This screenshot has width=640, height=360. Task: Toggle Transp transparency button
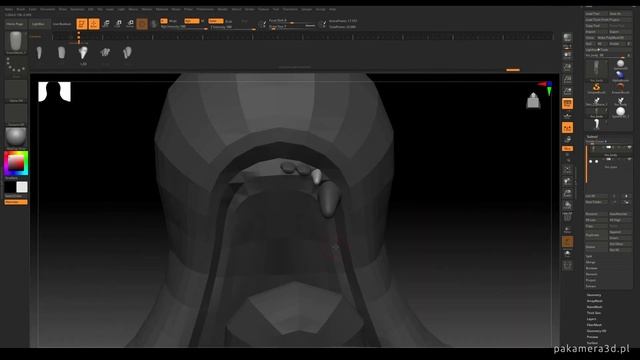click(x=567, y=229)
